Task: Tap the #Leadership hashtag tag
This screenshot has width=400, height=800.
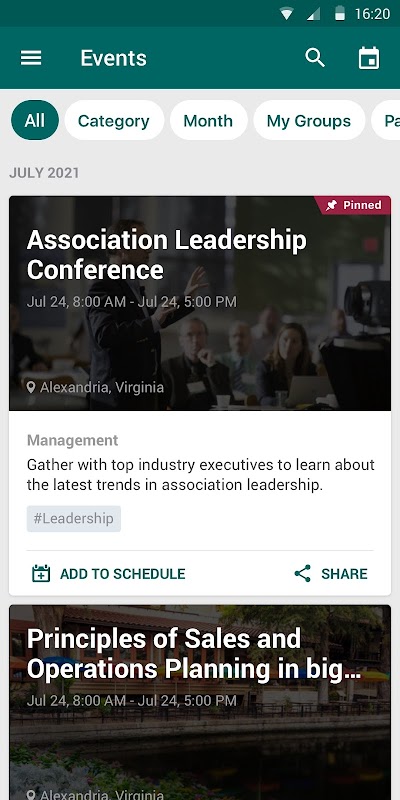Action: [74, 519]
